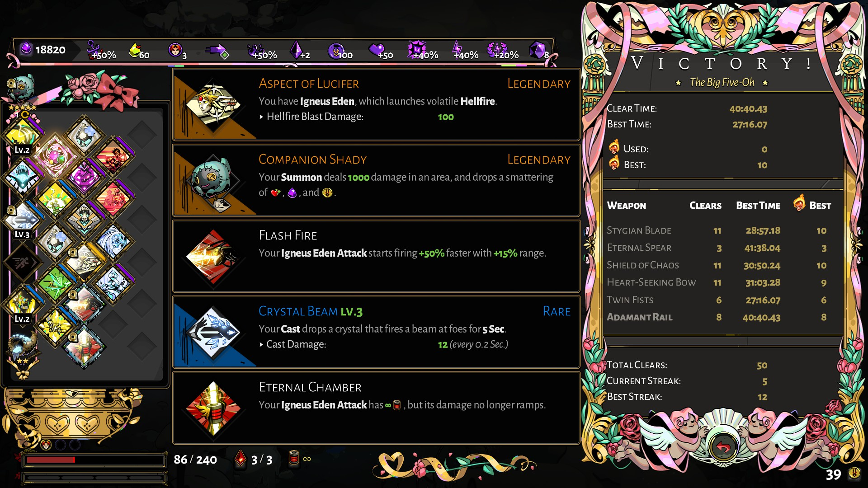Screen dimensions: 868x488
Task: Click the green wave boon in the tray
Action: 55,283
